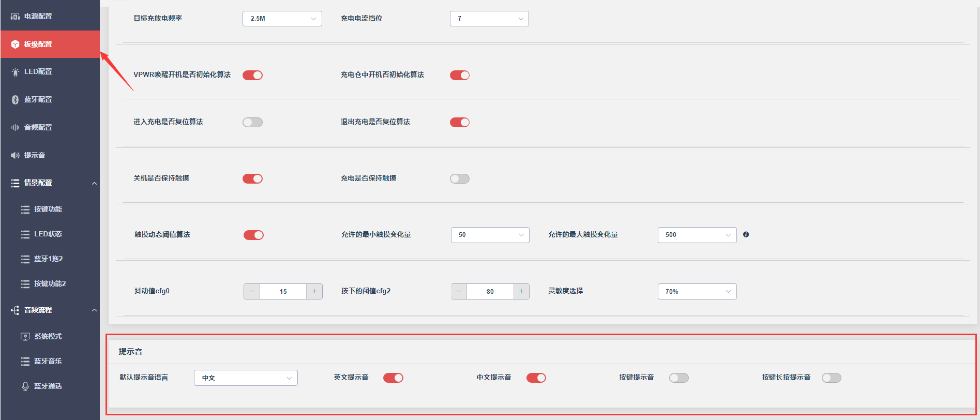
Task: Decrease 按下的阈值cfg2 with the minus button
Action: [459, 292]
